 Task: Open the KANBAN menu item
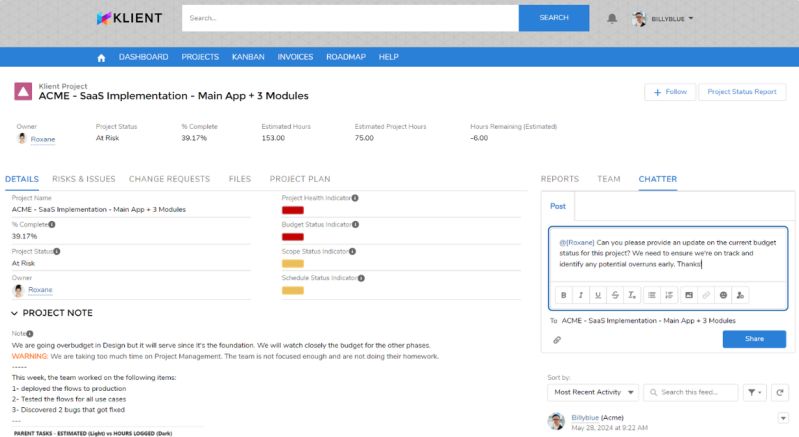(248, 57)
